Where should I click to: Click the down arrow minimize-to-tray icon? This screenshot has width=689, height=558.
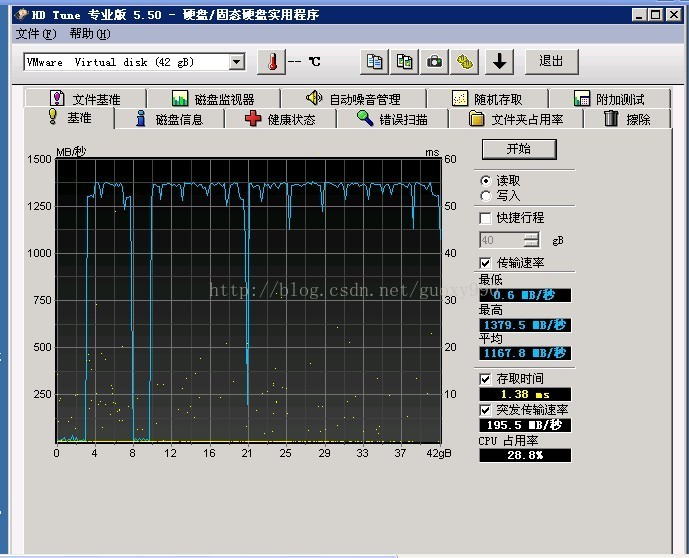click(x=499, y=62)
